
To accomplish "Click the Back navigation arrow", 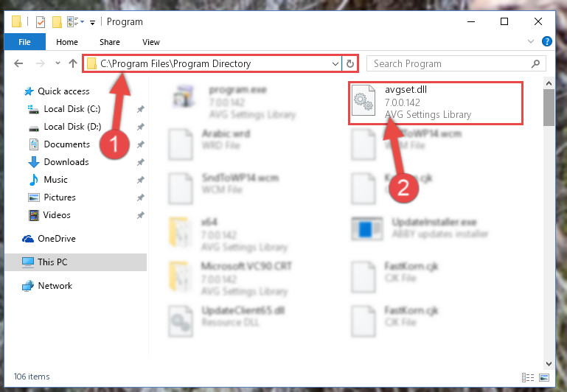I will tap(18, 63).
